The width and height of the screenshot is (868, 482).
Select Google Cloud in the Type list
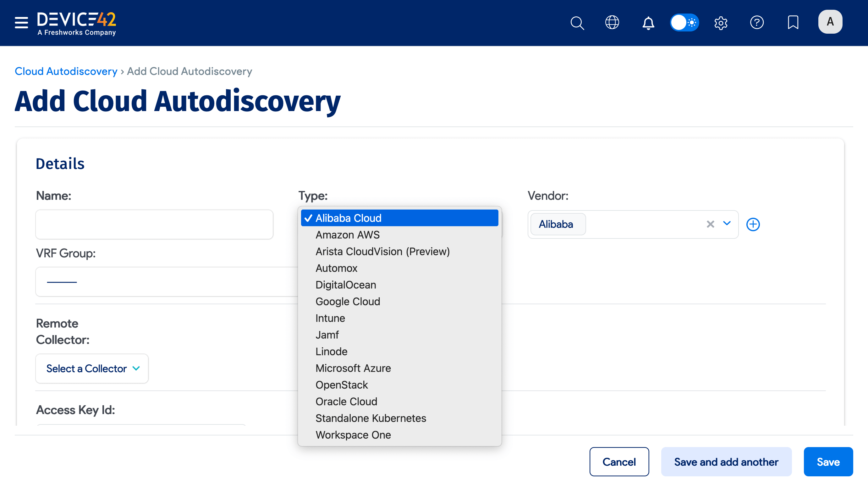(x=348, y=301)
